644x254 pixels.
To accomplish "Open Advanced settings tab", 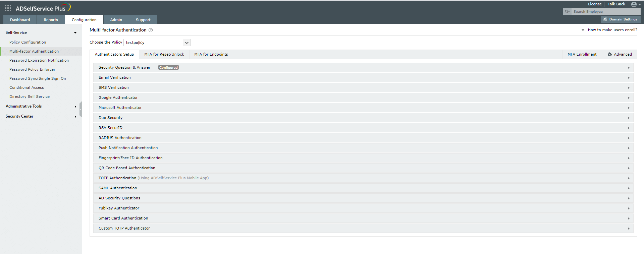I will pyautogui.click(x=620, y=54).
